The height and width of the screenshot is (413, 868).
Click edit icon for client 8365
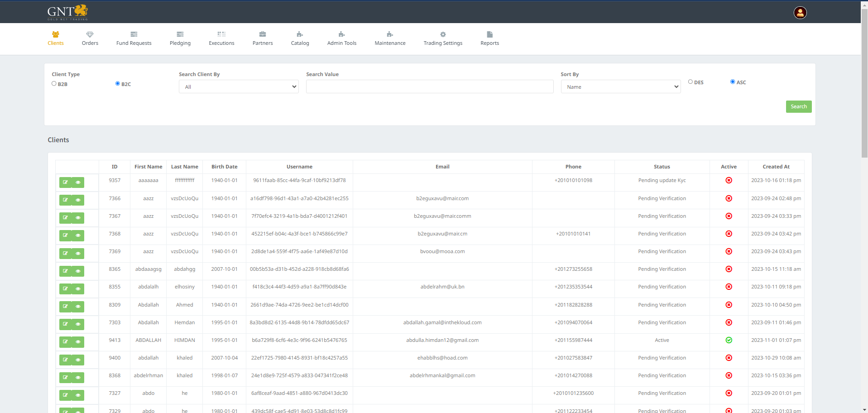coord(66,271)
